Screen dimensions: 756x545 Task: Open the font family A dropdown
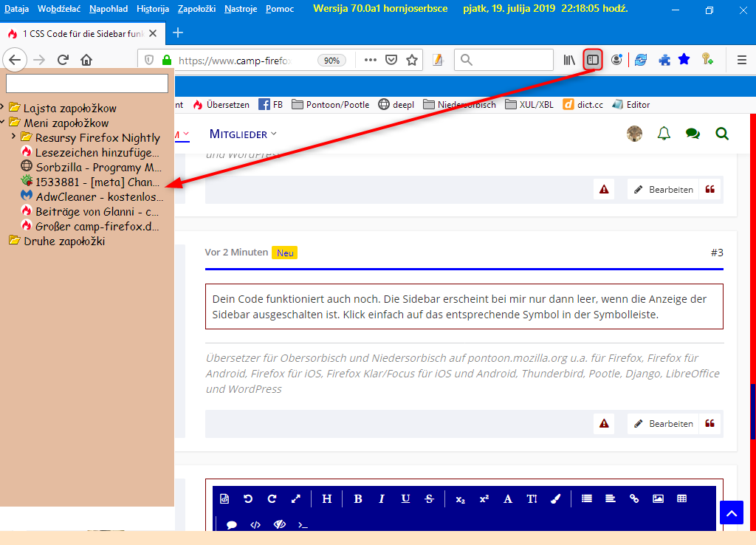(508, 498)
